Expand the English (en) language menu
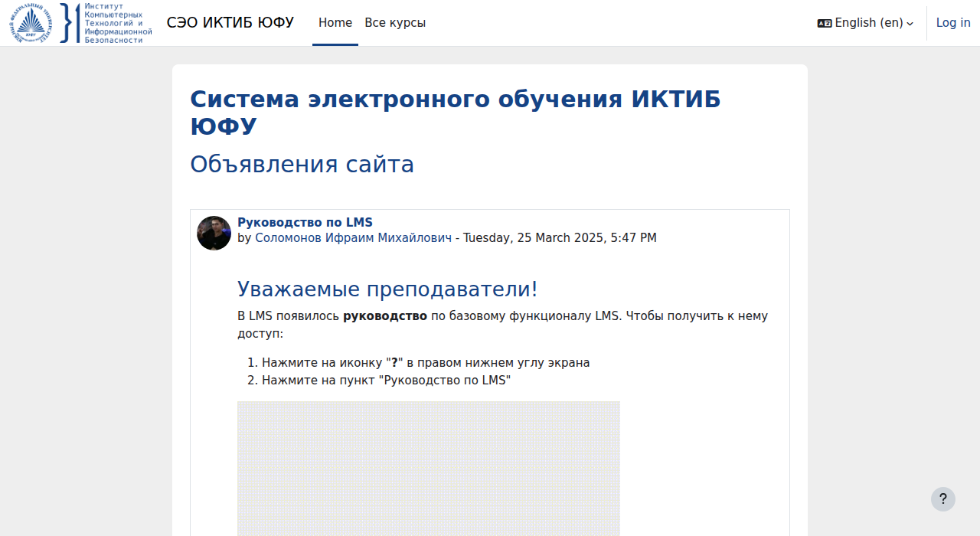The image size is (980, 536). 866,23
